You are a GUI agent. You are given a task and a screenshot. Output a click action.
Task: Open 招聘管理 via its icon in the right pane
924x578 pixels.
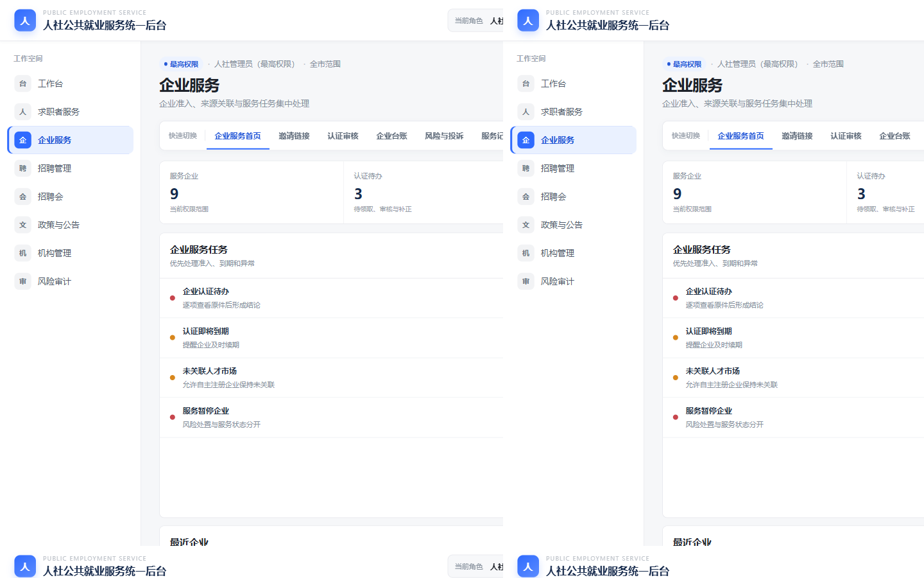526,168
